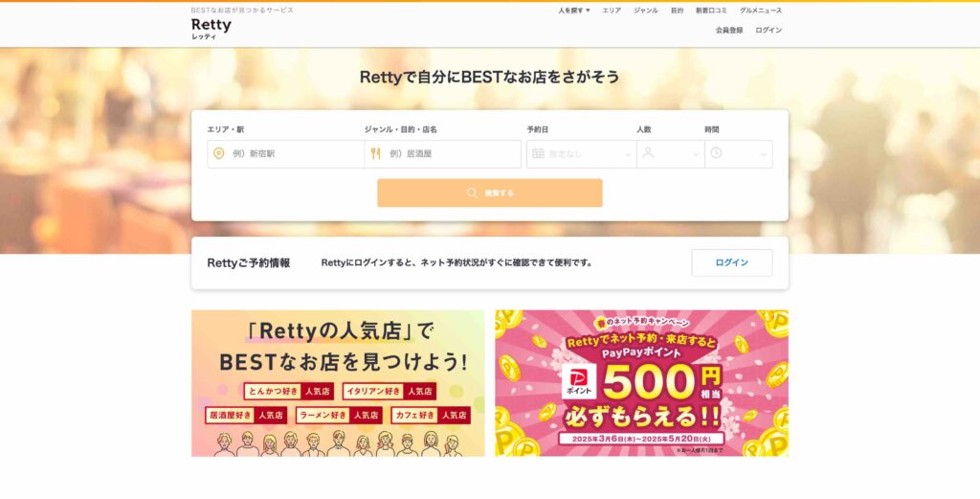Expand the 人数 party size dropdown
The height and width of the screenshot is (499, 980).
click(671, 154)
